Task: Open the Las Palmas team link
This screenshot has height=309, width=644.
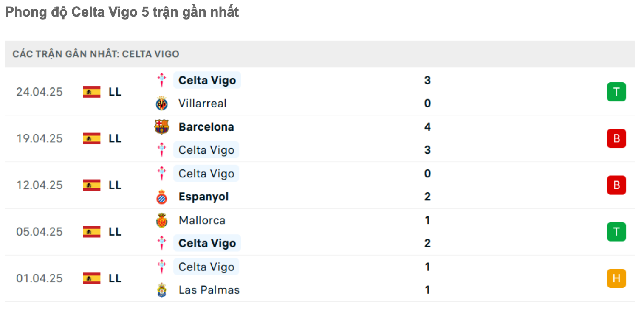Action: pos(209,290)
